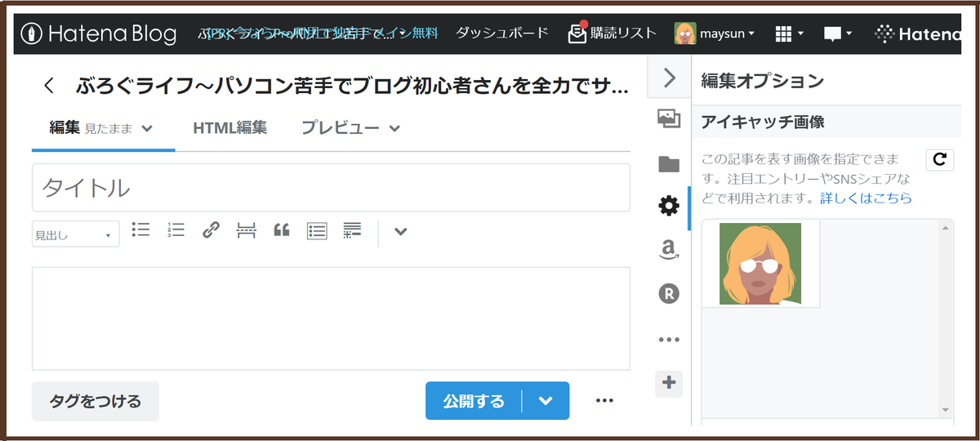Click the Hatena Blog logo
The height and width of the screenshot is (441, 980).
click(x=100, y=33)
